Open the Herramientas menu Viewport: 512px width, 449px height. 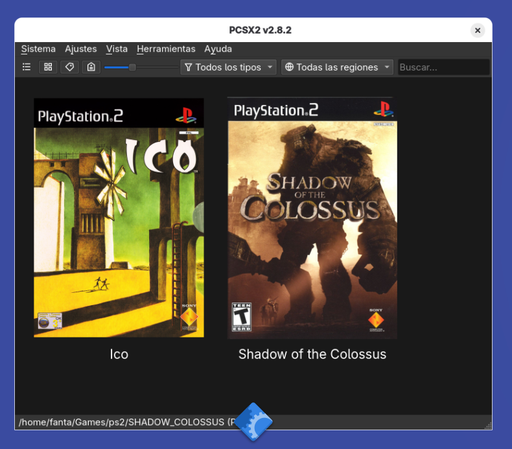(166, 49)
